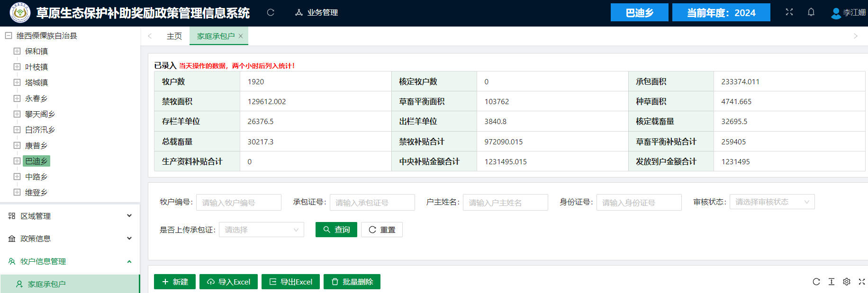Image resolution: width=868 pixels, height=293 pixels.
Task: Click the 家庭承包户 user icon in sidebar
Action: tap(19, 284)
